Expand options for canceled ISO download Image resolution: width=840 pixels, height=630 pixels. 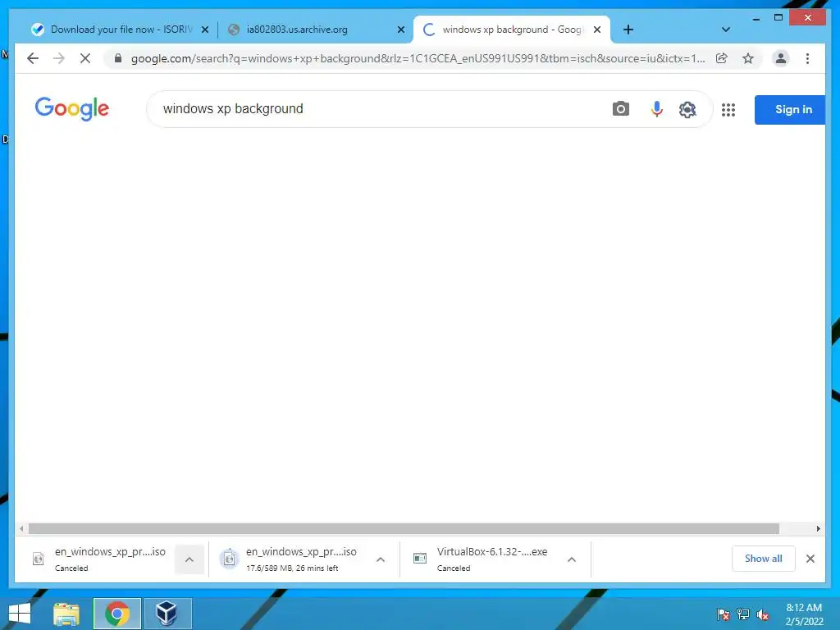tap(189, 559)
